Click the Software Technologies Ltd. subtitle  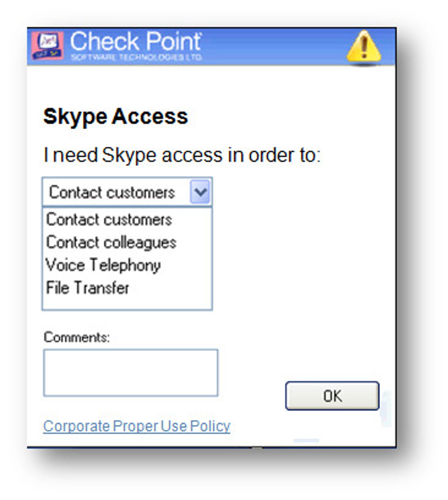pos(136,57)
